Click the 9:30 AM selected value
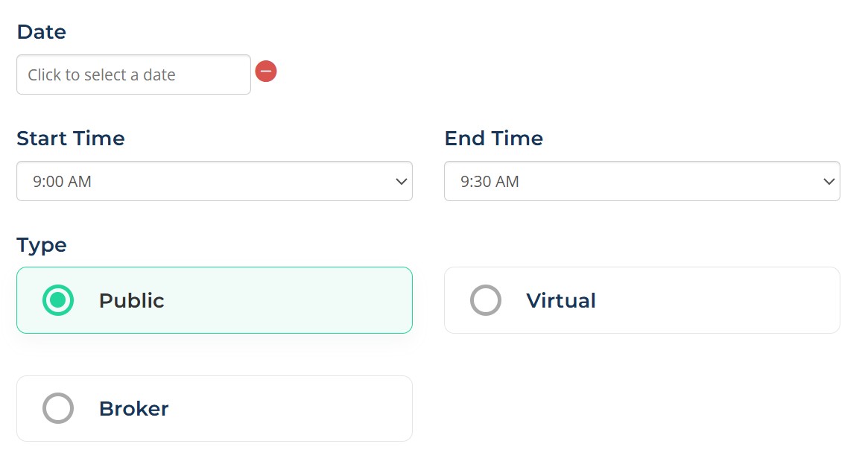 (x=490, y=182)
